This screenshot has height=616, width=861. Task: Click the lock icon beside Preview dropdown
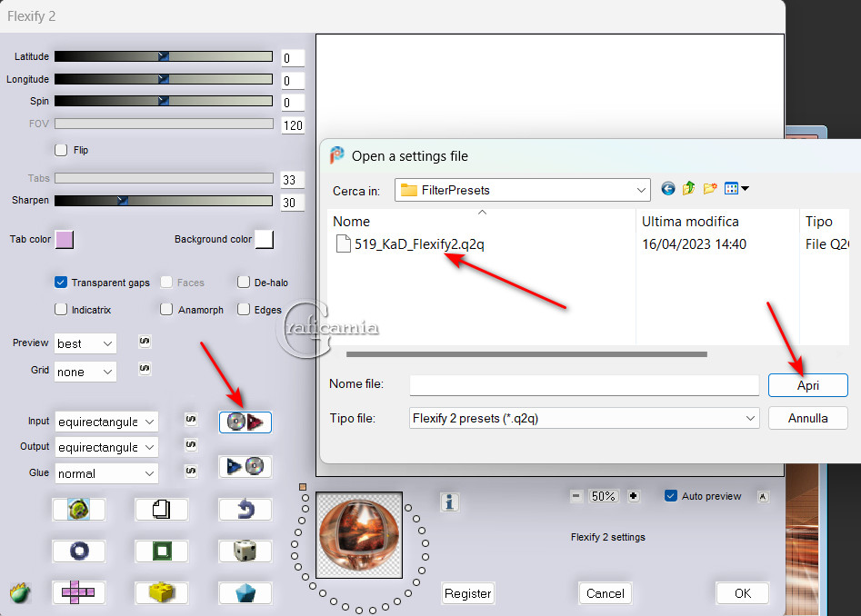[145, 342]
